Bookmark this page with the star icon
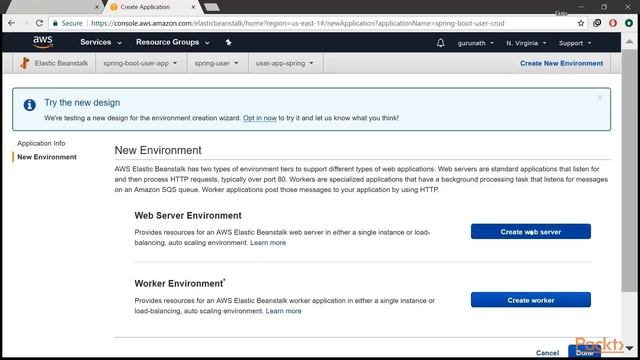This screenshot has width=640, height=360. tap(581, 23)
